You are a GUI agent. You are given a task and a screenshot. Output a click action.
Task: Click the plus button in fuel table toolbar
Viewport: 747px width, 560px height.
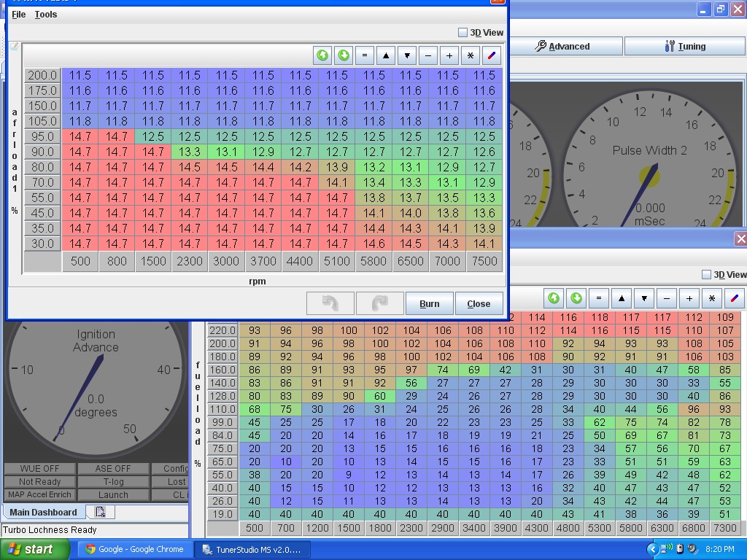point(689,298)
